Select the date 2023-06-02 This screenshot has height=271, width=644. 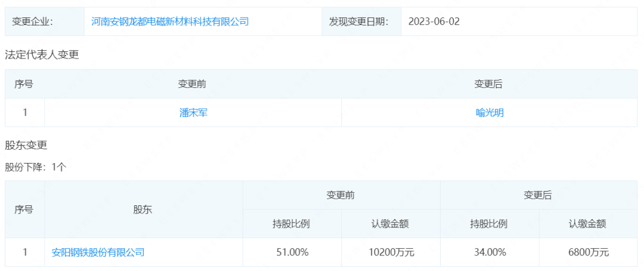(x=434, y=21)
